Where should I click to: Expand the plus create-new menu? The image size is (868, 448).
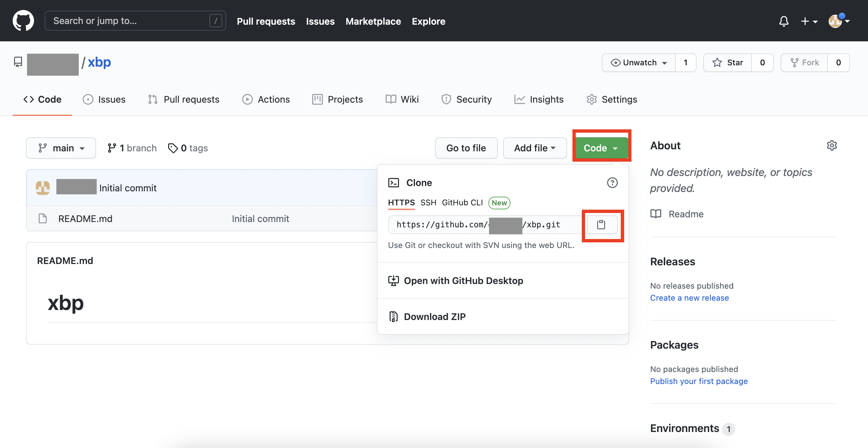(809, 21)
